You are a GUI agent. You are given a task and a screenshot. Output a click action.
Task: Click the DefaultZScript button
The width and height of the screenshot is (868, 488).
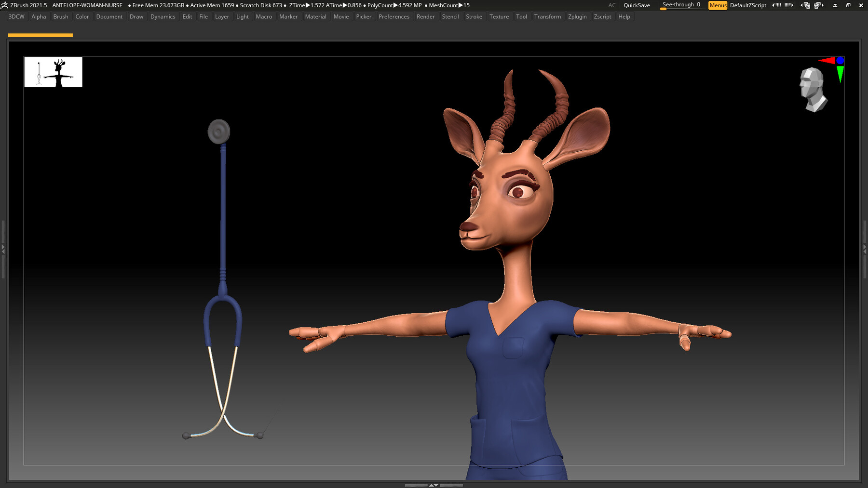[x=748, y=5]
